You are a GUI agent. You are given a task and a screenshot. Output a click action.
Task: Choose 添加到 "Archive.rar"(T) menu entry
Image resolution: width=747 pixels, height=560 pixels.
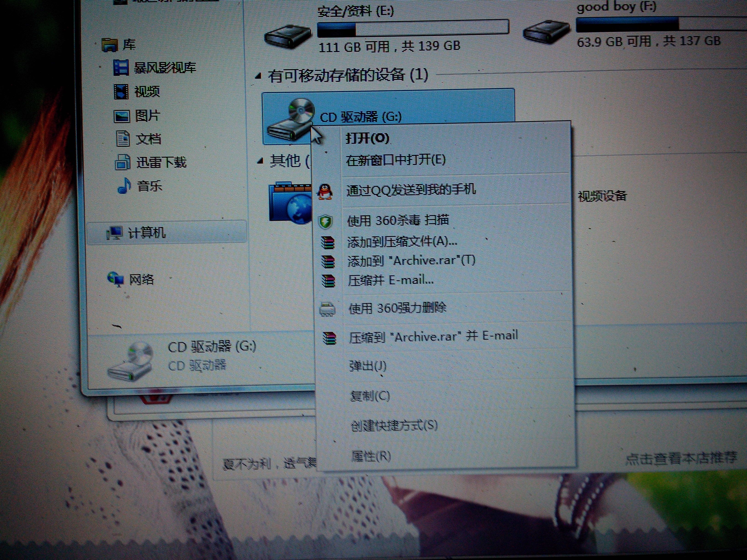click(411, 261)
